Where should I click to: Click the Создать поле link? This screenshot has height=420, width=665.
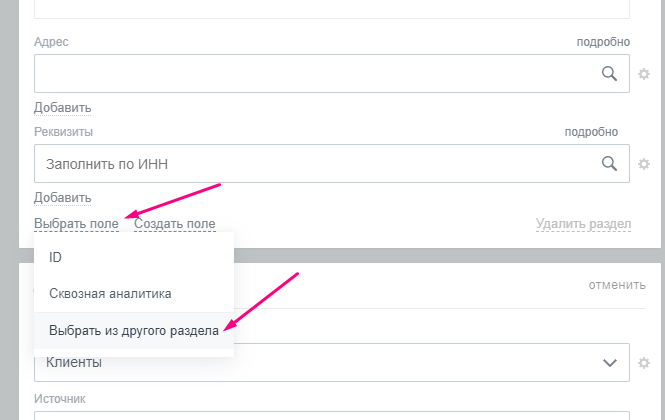[x=175, y=224]
